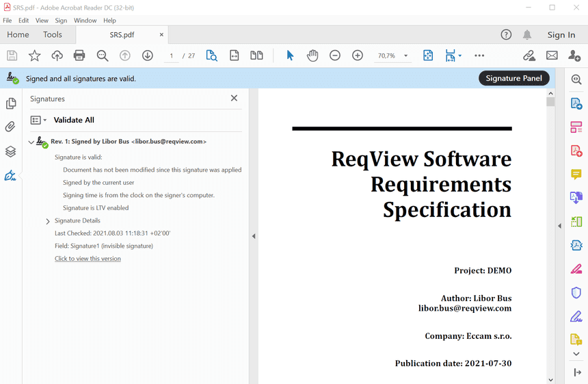Open Comment tool
This screenshot has width=588, height=384.
point(576,174)
